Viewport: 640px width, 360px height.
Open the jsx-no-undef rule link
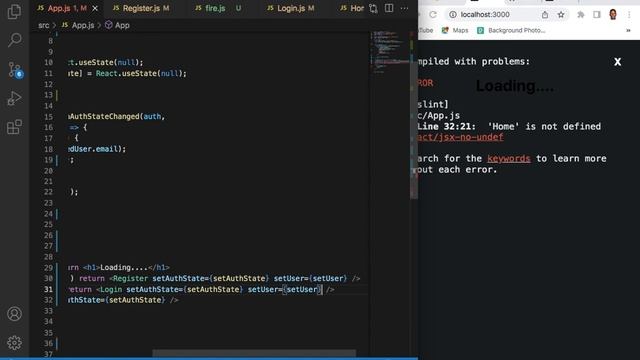coord(460,137)
